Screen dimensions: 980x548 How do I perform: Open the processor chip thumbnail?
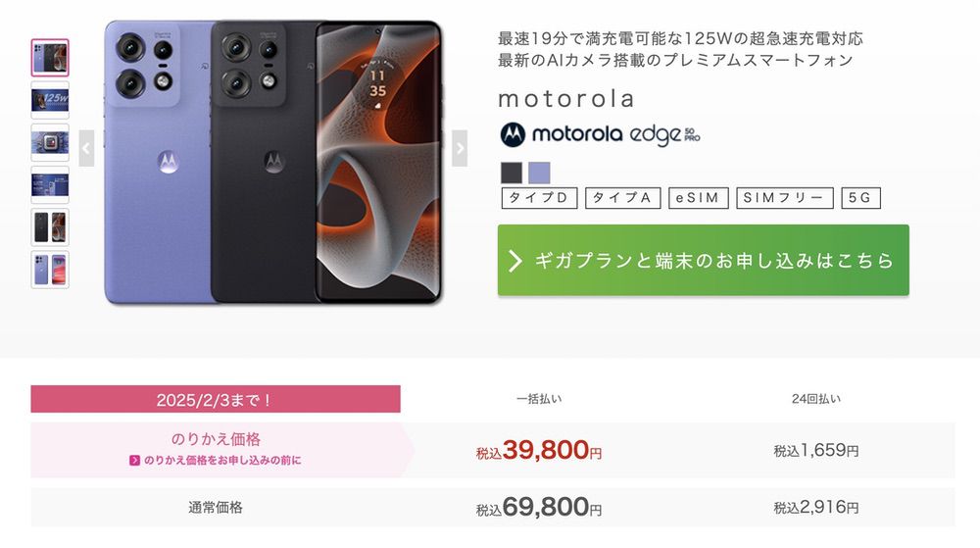tap(50, 142)
